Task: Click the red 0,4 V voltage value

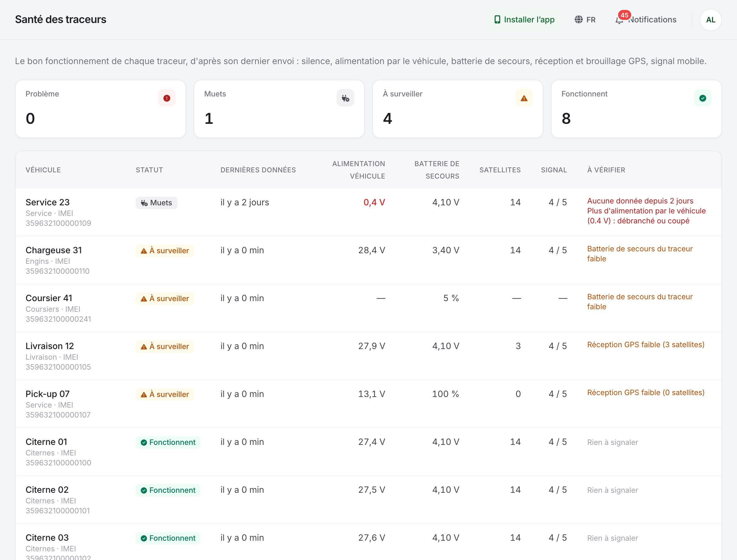Action: [374, 202]
